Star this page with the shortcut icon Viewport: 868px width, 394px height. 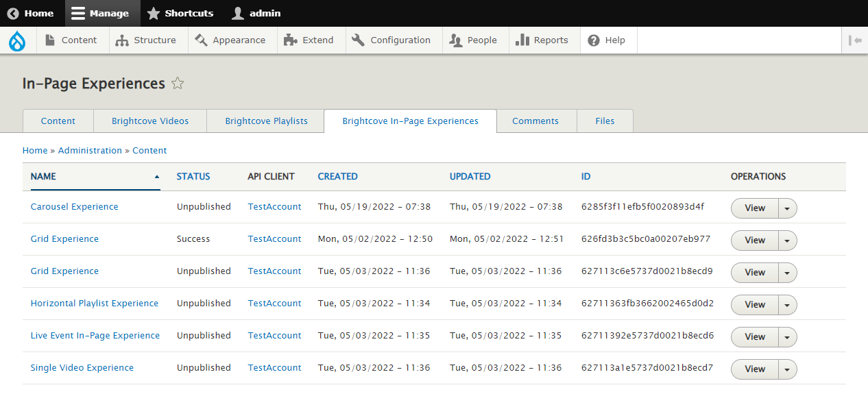[x=178, y=84]
